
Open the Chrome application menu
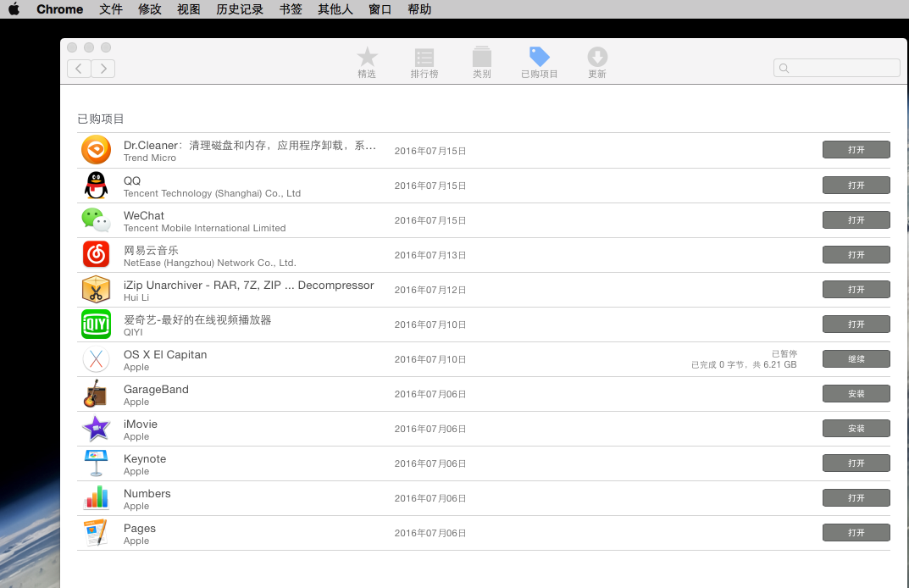(59, 9)
